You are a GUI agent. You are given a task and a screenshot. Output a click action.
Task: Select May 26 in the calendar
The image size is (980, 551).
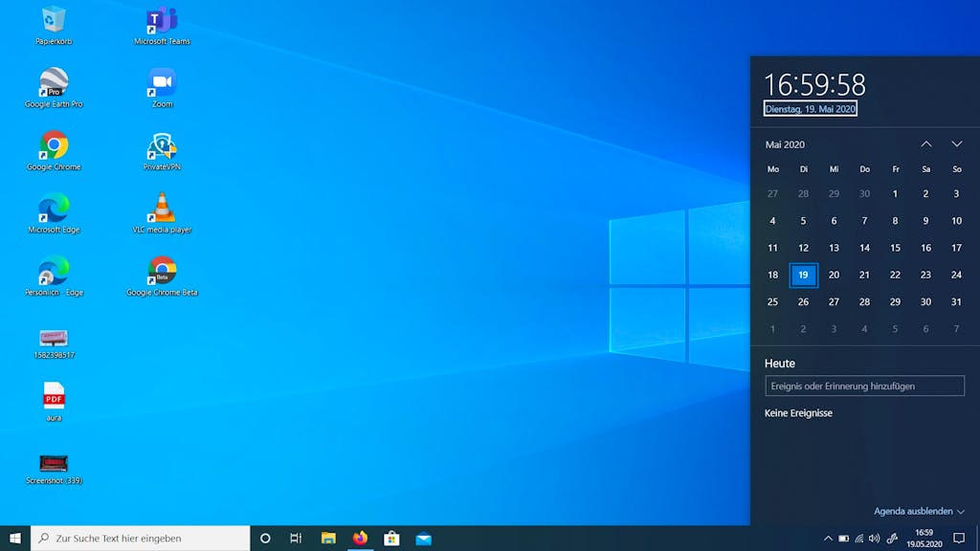click(803, 301)
